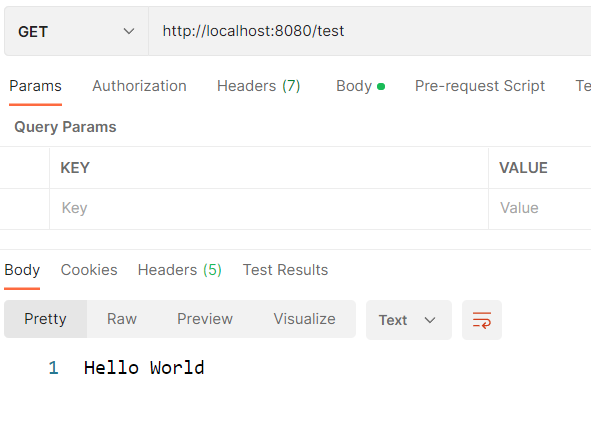591x425 pixels.
Task: Open the Test Results tab
Action: [x=285, y=270]
